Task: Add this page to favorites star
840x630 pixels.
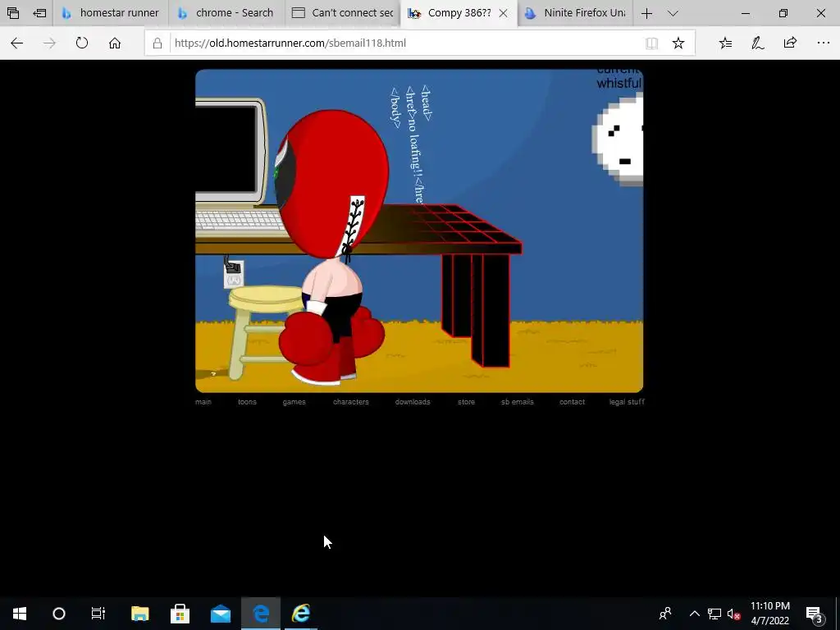Action: pos(678,43)
